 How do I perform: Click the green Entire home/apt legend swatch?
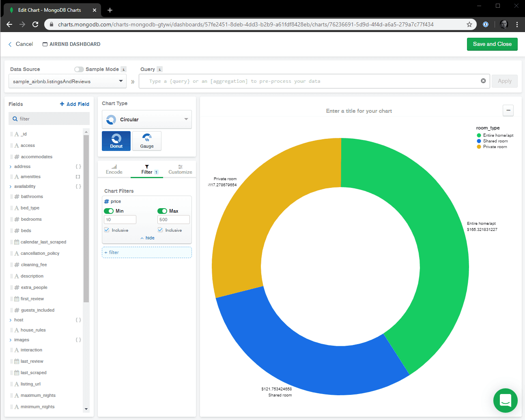[x=479, y=136]
